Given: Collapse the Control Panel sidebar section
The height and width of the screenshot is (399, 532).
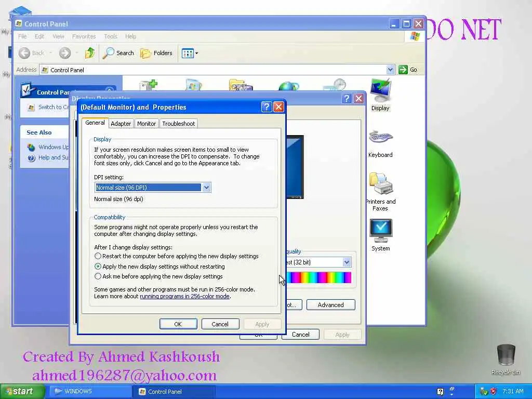Looking at the screenshot, I should point(109,90).
